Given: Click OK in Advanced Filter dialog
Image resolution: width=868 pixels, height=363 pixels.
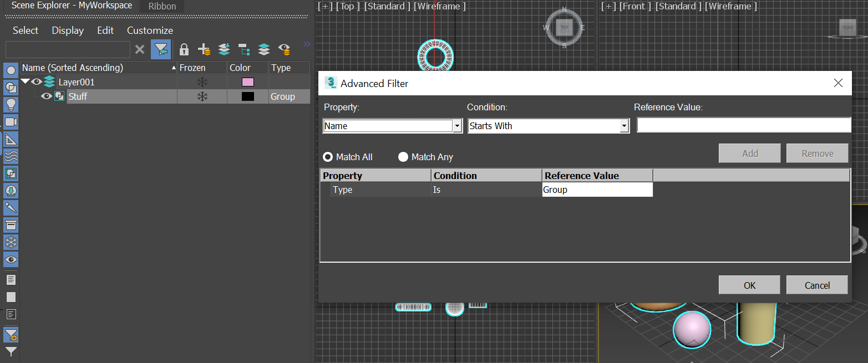Looking at the screenshot, I should point(749,285).
